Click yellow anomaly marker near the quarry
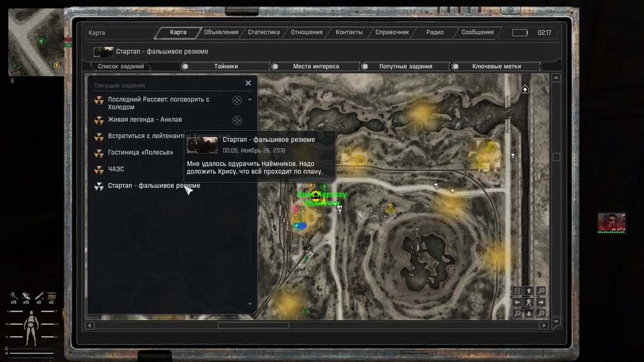Image resolution: width=644 pixels, height=362 pixels. (x=390, y=209)
